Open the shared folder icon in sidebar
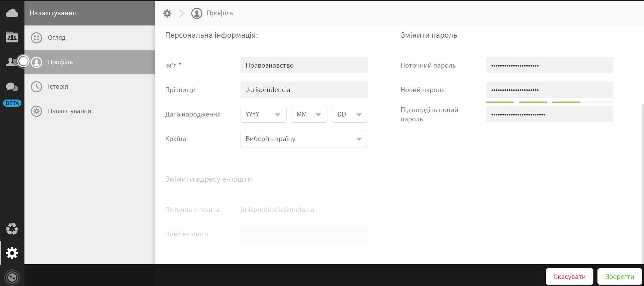644x286 pixels. pos(12,37)
